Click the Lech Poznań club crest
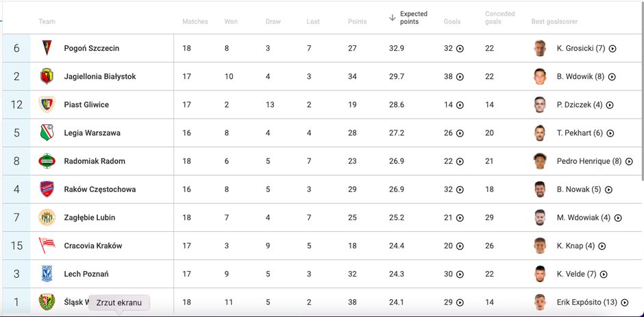This screenshot has height=317, width=644. (47, 274)
